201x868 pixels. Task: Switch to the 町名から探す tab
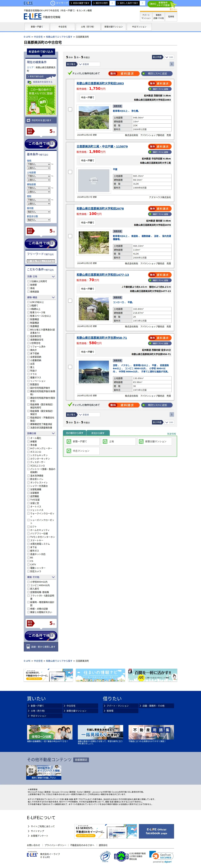pos(98,433)
